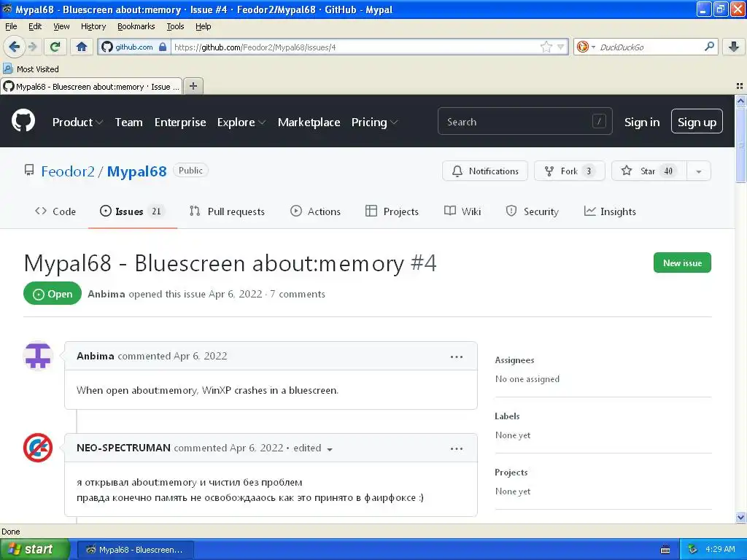Open the Tools menu

tap(175, 26)
